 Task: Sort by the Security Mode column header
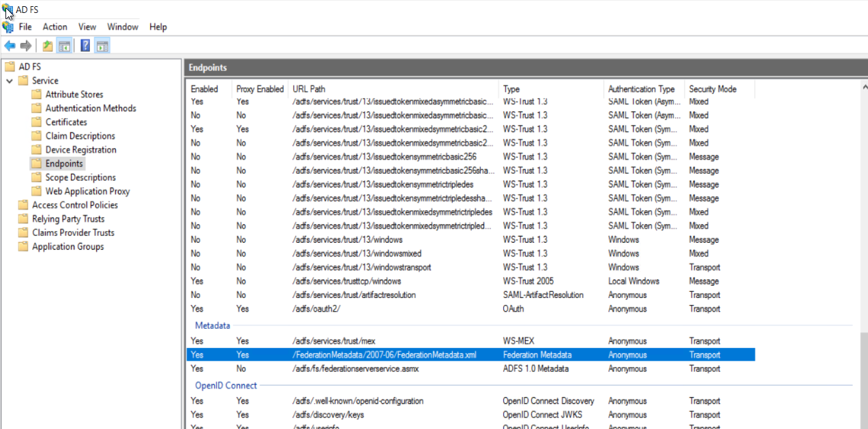[720, 89]
